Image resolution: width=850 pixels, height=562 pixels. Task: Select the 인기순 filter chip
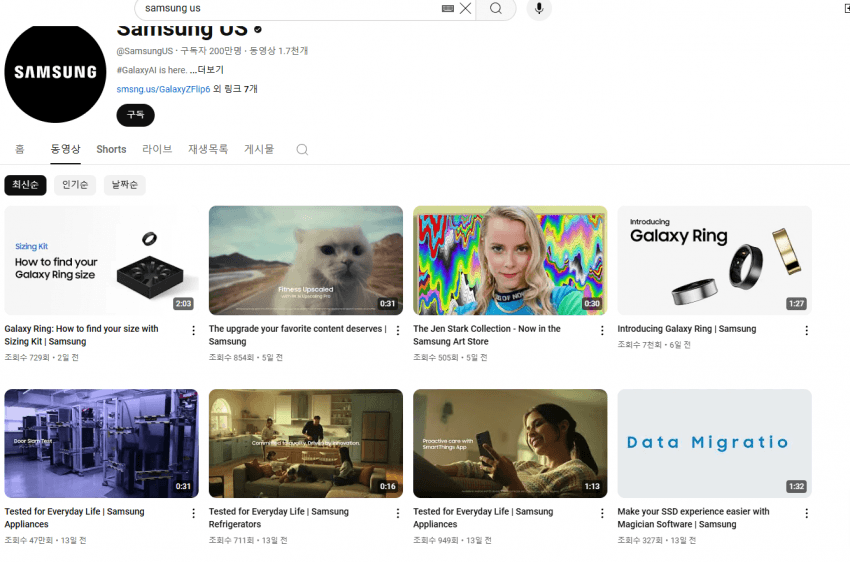(75, 185)
